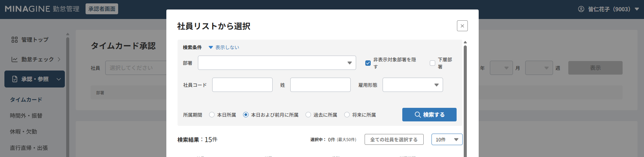
Task: Collapse search conditions via 表示しない triangle
Action: coord(210,47)
